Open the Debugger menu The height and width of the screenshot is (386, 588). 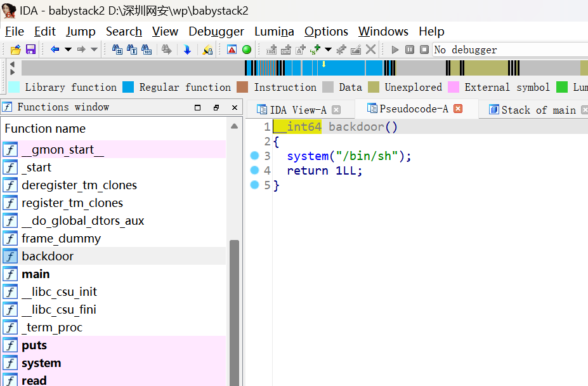point(216,31)
